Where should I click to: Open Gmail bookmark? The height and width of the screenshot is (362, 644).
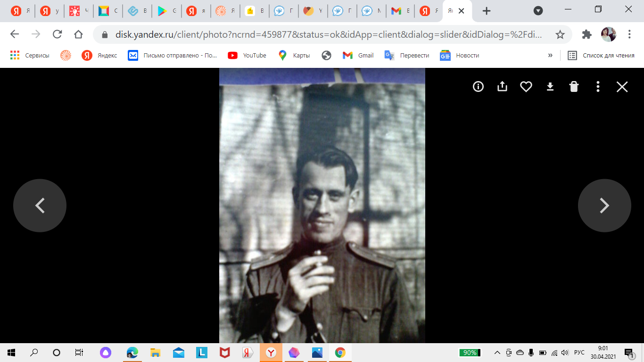[358, 56]
